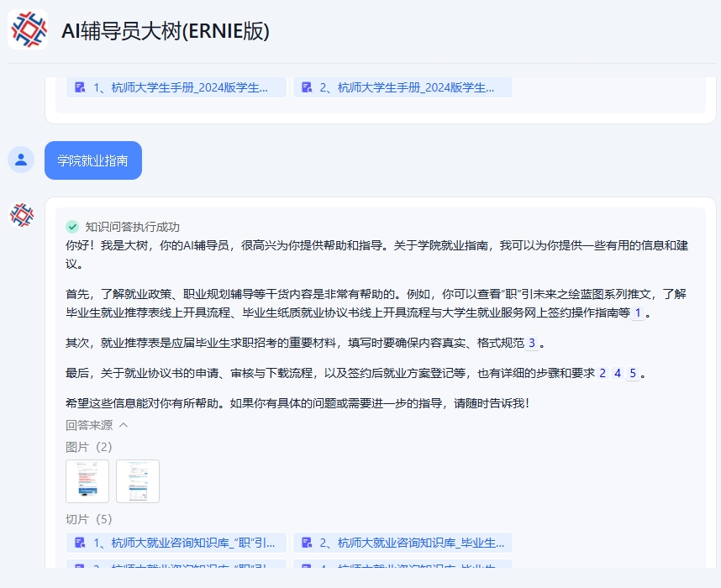Open citation 1 after 操作指南等
The image size is (721, 588).
[x=638, y=312]
